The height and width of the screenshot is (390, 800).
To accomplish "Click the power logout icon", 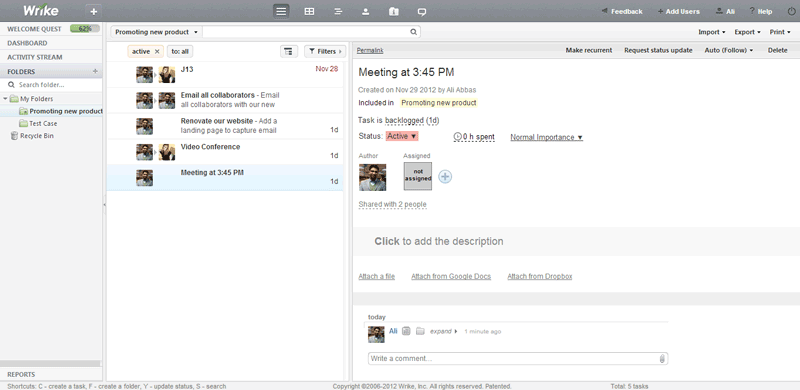I will tap(791, 11).
